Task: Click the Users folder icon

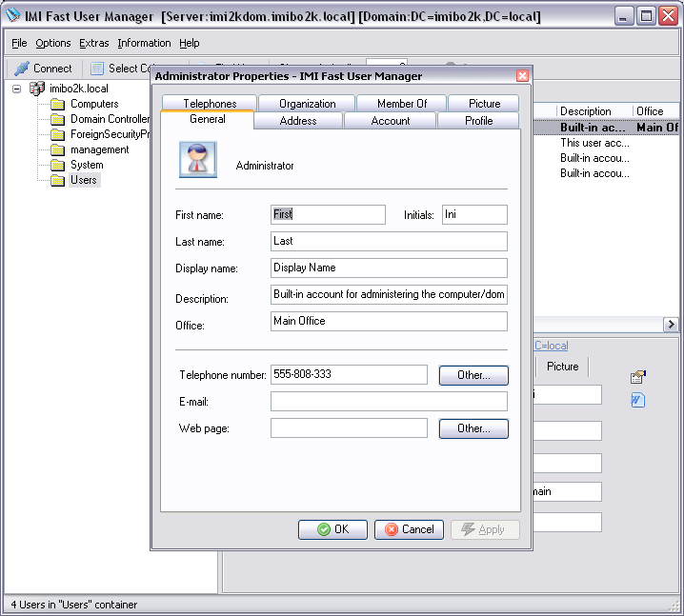Action: (57, 181)
